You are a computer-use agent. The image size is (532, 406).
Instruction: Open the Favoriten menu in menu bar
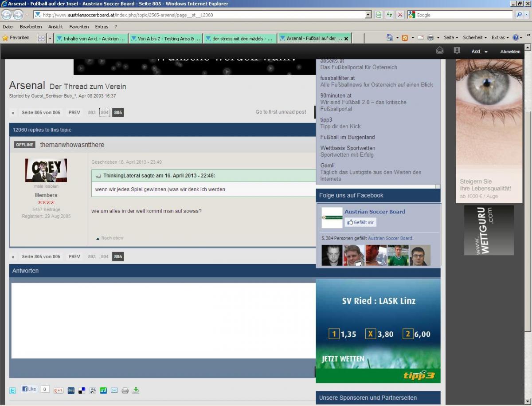click(79, 27)
